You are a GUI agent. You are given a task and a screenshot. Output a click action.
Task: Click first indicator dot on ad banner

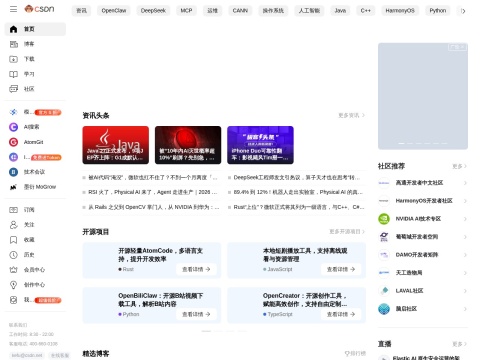(402, 143)
